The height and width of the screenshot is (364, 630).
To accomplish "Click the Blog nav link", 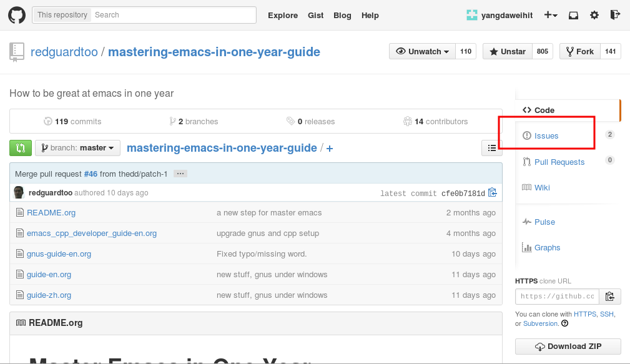I will (342, 15).
